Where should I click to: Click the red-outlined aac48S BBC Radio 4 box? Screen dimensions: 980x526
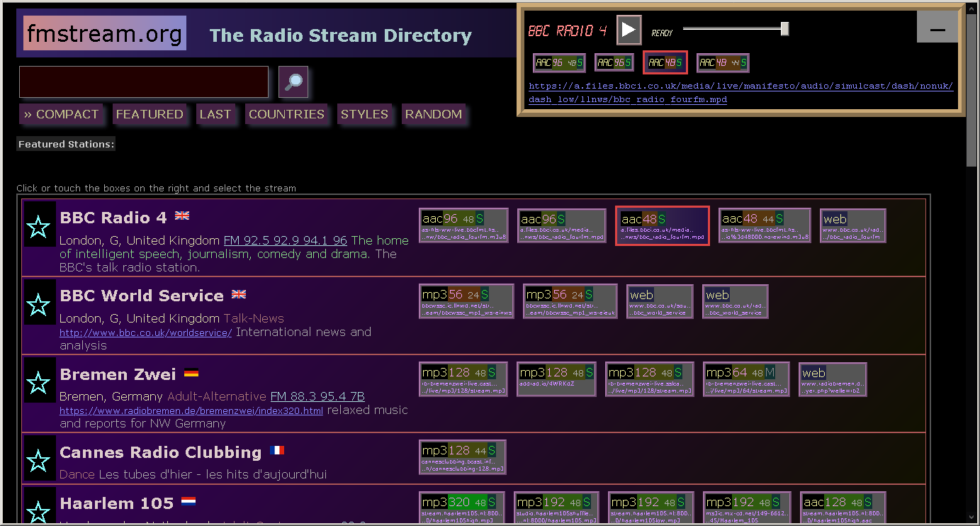point(663,226)
